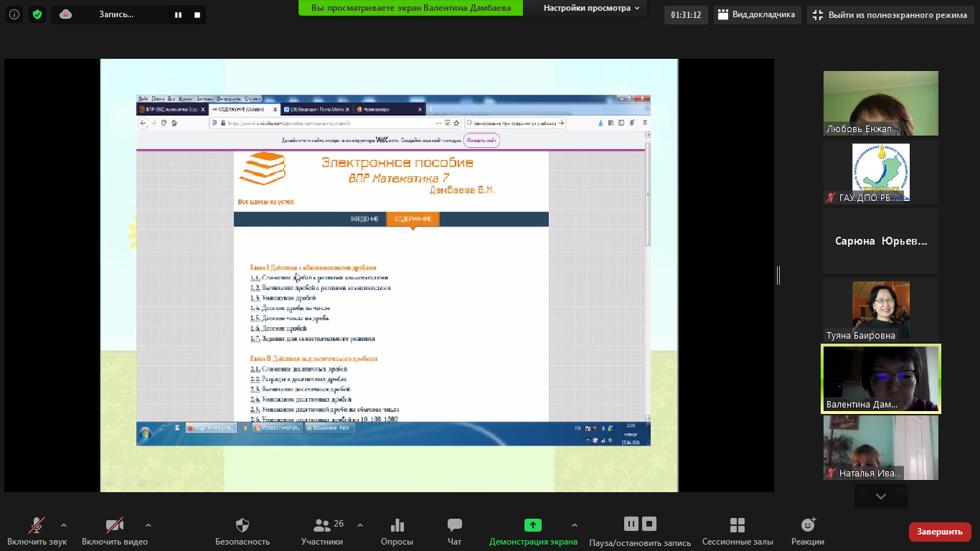980x551 pixels.
Task: Click the green encryption shield icon
Action: coord(37,14)
